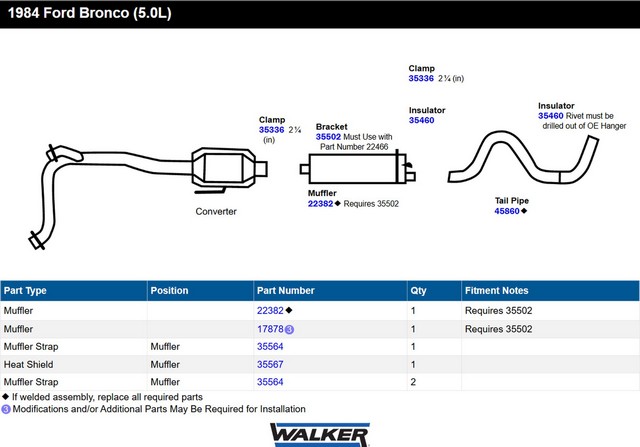Click the Qty column header
Screen dimensions: 640x447
pos(434,291)
